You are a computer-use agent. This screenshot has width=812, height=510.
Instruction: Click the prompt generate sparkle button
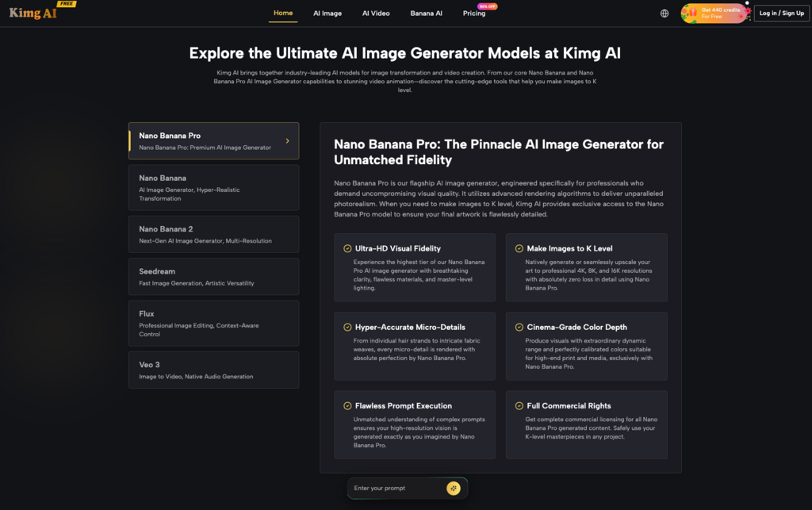(x=453, y=489)
